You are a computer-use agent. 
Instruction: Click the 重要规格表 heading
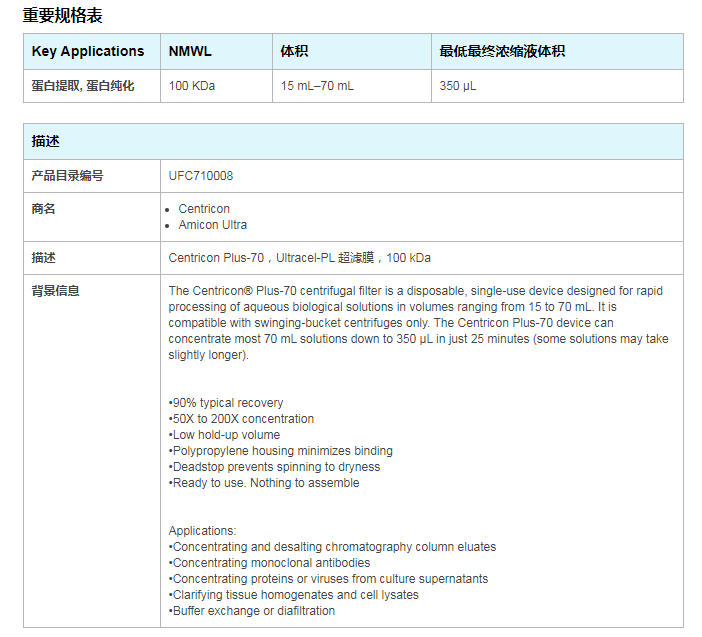point(62,15)
